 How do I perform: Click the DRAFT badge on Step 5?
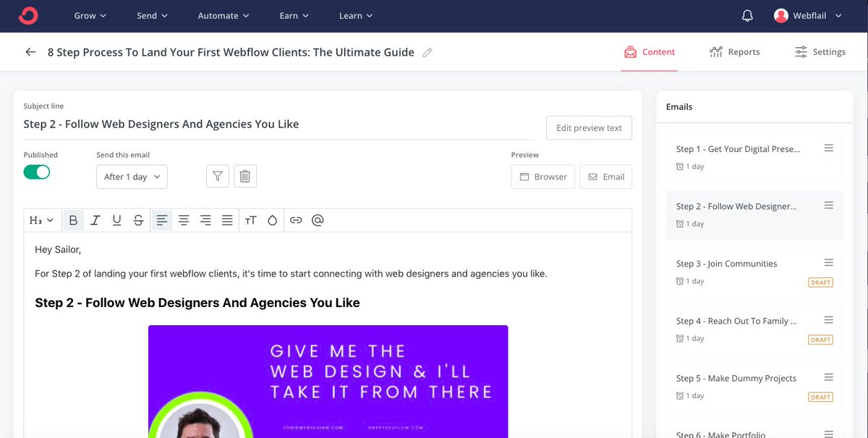820,397
